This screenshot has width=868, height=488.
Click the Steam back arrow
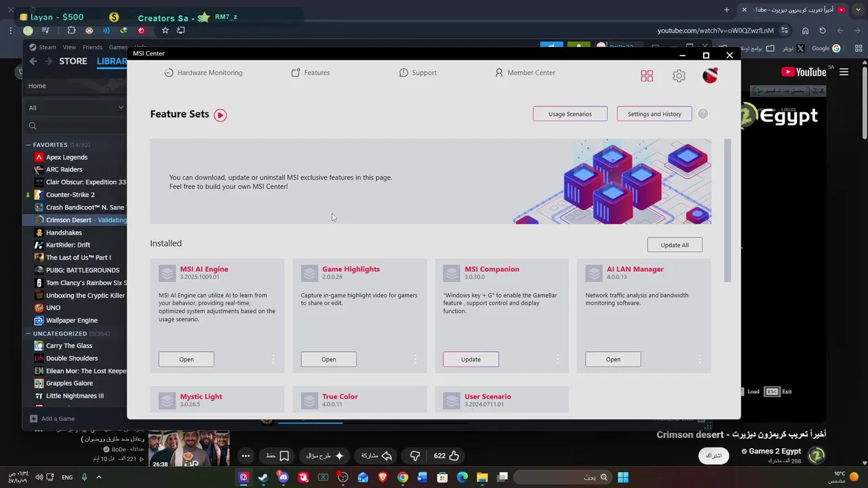33,61
